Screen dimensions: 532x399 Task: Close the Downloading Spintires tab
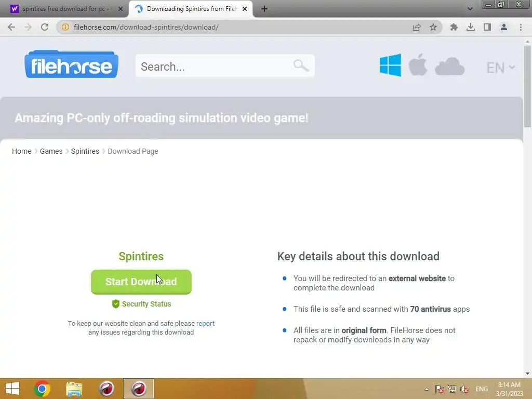[x=245, y=9]
